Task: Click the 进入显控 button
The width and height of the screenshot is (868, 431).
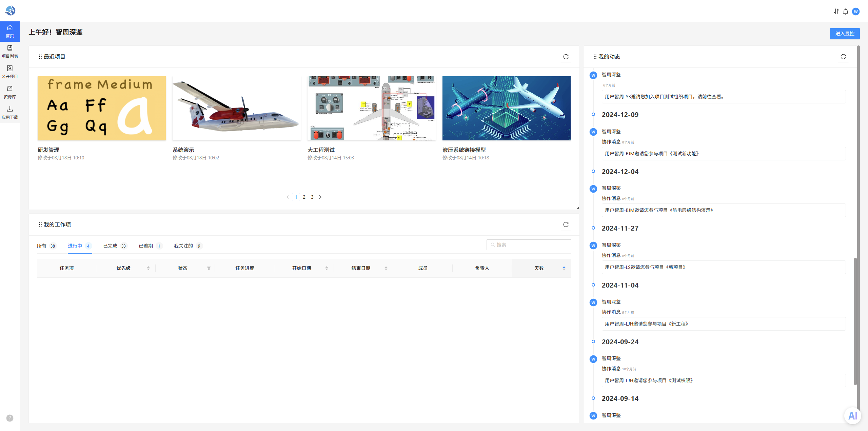Action: pos(845,34)
